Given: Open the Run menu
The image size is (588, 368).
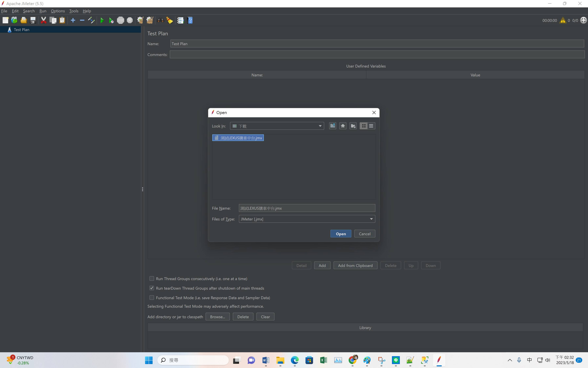Looking at the screenshot, I should click(43, 11).
